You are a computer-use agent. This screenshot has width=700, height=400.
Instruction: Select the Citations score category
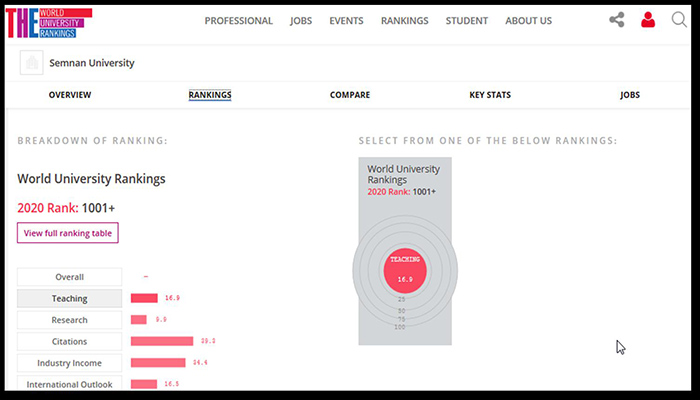[x=70, y=342]
